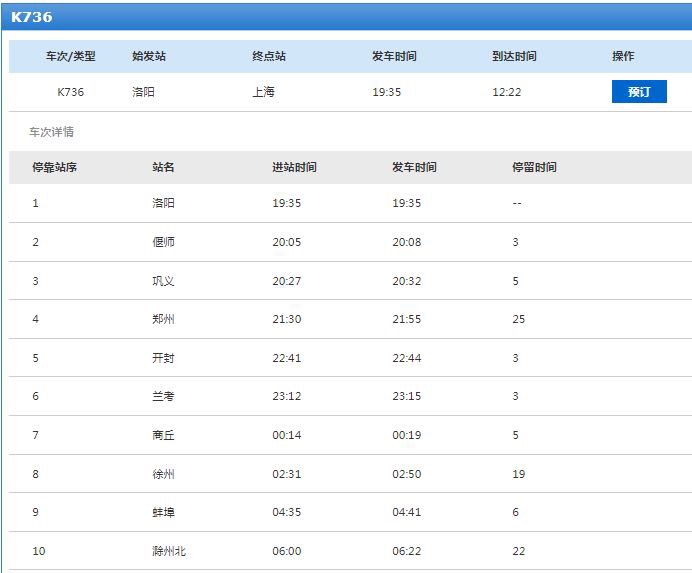Select the 郑州 station entry
The image size is (692, 573).
pyautogui.click(x=163, y=319)
